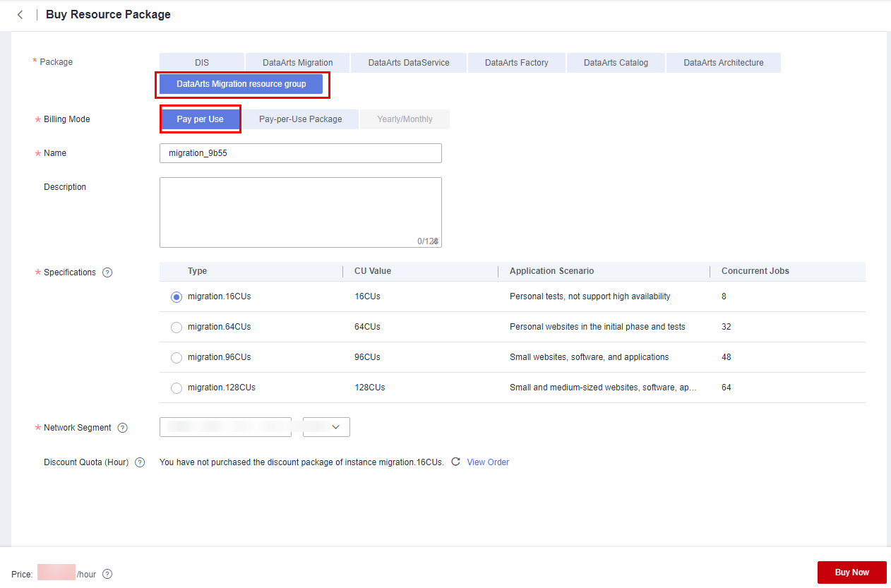
Task: Click the CU Value column header
Action: coord(373,271)
